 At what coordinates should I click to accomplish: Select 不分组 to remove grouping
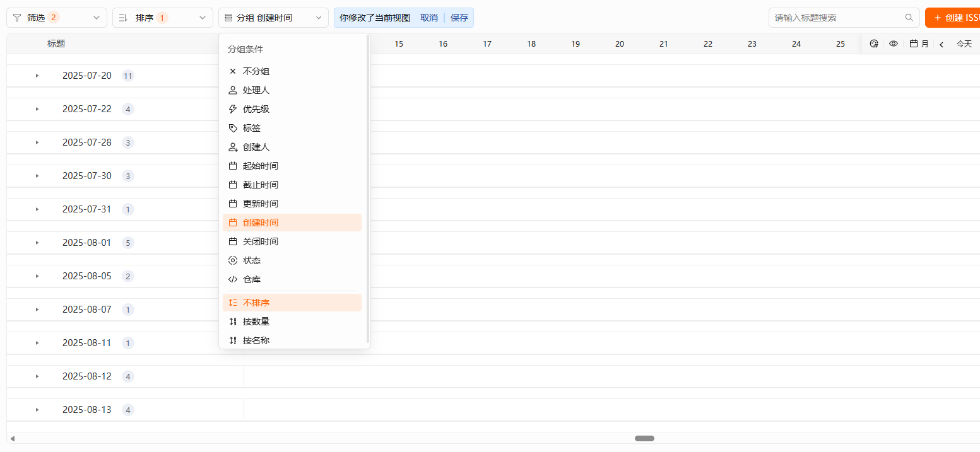tap(255, 71)
